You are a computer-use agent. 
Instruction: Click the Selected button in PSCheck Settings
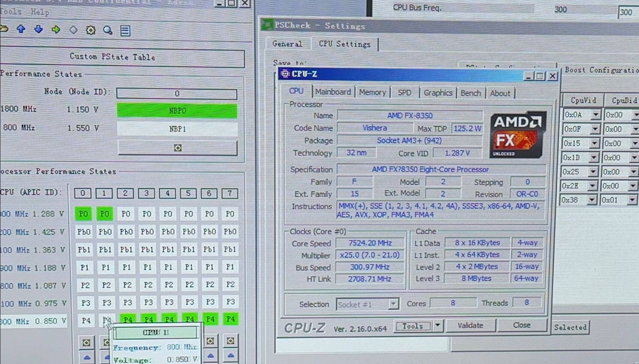tap(570, 327)
